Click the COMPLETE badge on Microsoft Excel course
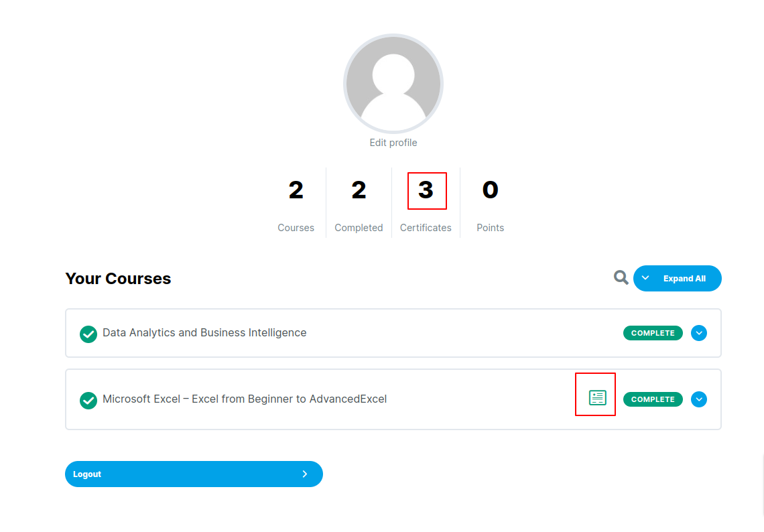764x532 pixels. click(x=653, y=399)
